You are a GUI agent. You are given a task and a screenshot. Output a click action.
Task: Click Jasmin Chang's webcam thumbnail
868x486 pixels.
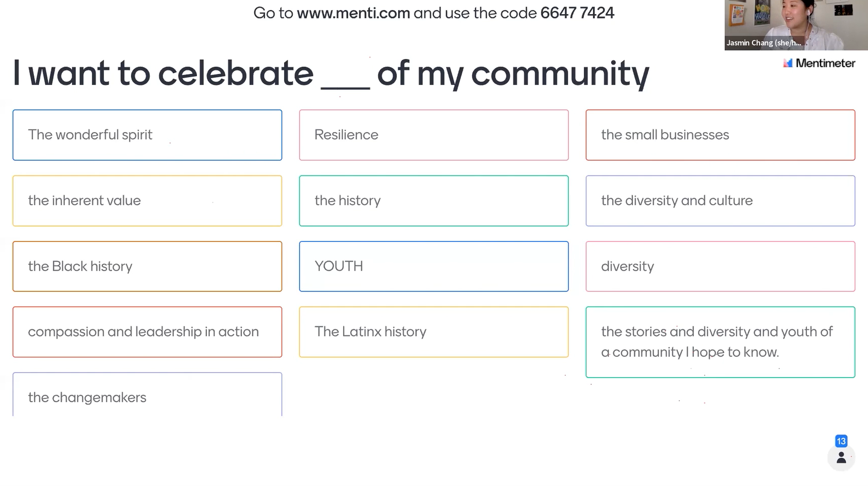click(795, 25)
